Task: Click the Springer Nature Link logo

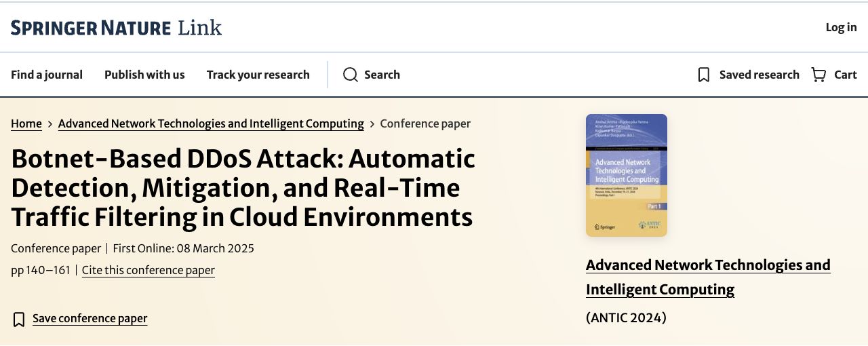Action: tap(116, 28)
